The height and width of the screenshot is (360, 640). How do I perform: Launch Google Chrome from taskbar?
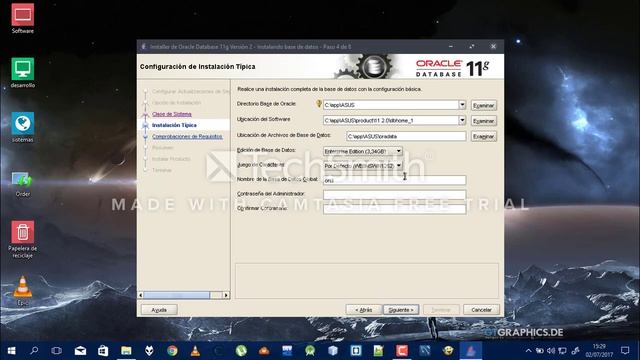click(x=172, y=351)
